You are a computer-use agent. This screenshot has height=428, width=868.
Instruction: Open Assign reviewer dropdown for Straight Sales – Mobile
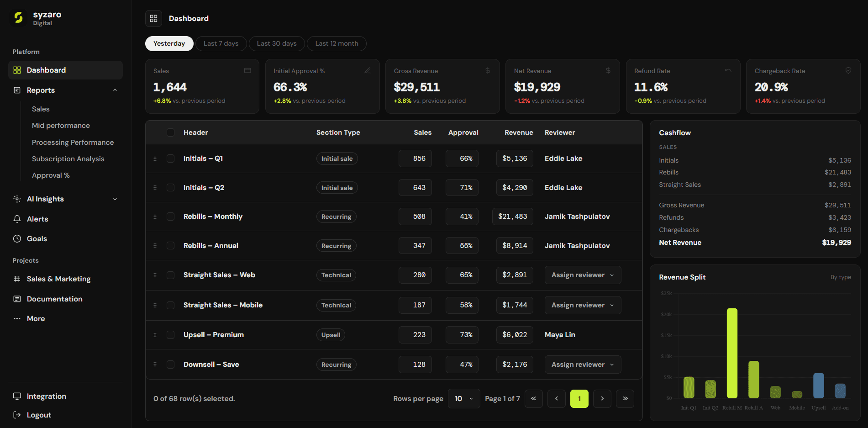coord(583,305)
